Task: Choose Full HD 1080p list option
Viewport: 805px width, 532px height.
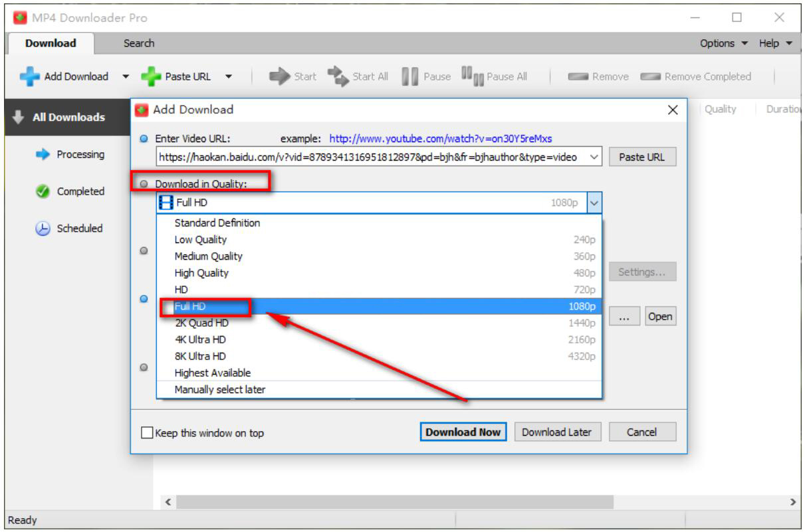Action: pyautogui.click(x=379, y=306)
